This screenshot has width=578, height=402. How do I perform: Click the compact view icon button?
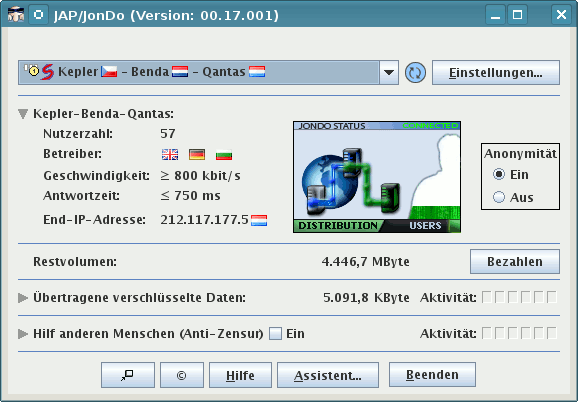128,375
